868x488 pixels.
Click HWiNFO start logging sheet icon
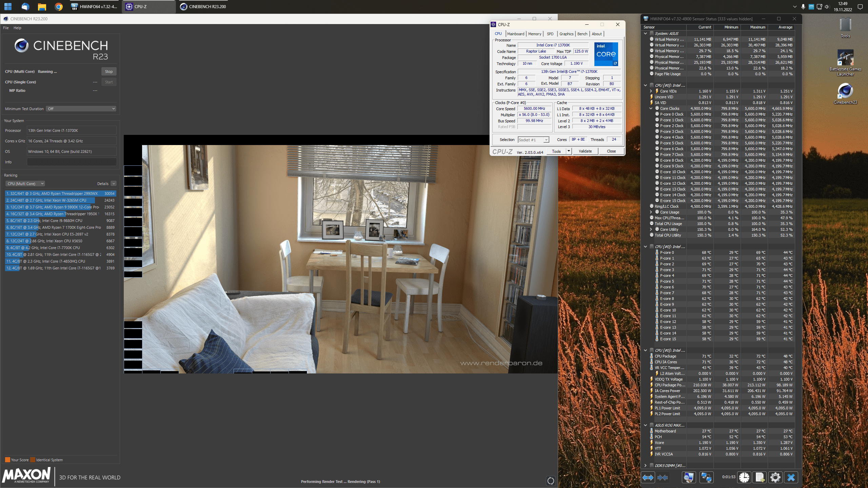(759, 477)
